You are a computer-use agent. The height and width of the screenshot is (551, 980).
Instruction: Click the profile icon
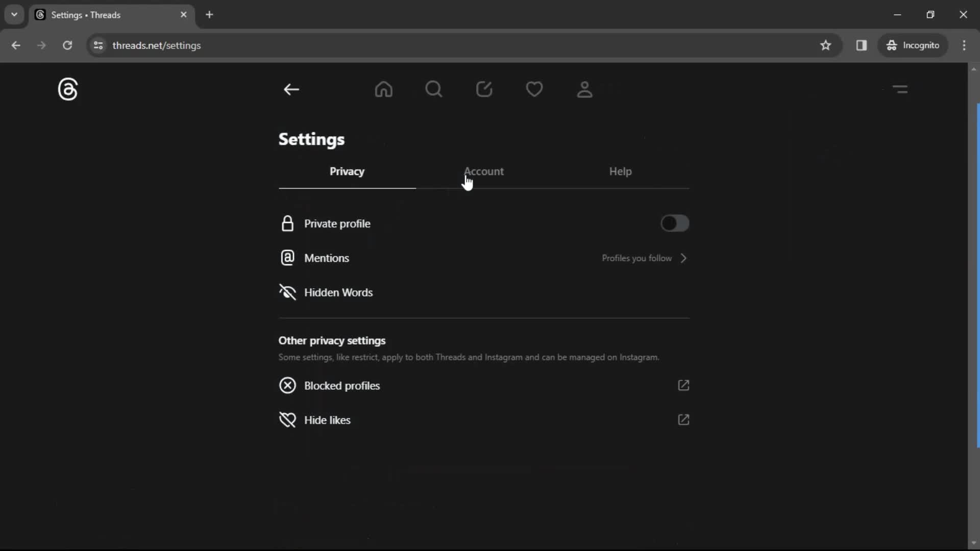point(584,89)
